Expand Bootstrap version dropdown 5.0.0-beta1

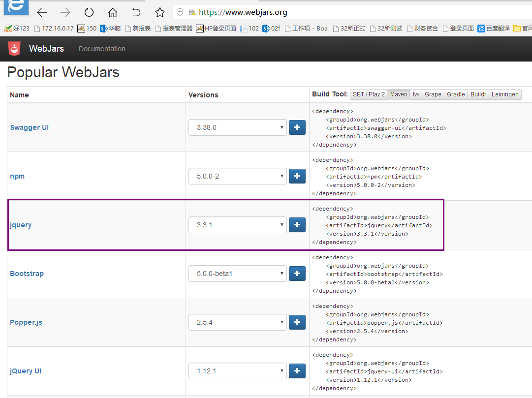[238, 274]
